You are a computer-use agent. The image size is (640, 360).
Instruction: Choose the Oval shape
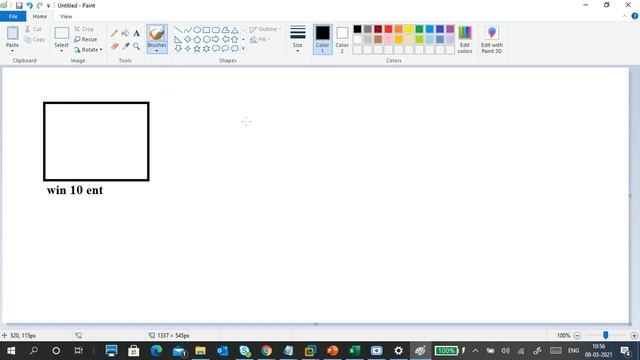click(x=197, y=30)
